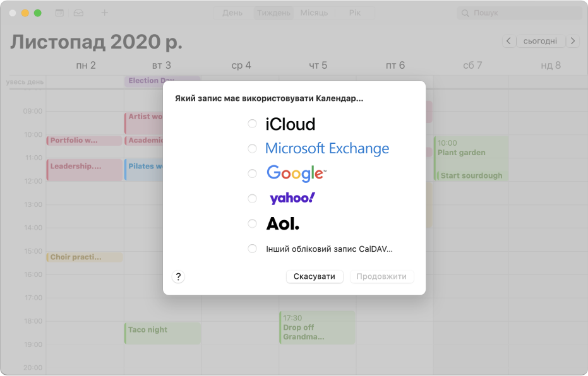Click the Google logo
The width and height of the screenshot is (588, 376).
296,173
